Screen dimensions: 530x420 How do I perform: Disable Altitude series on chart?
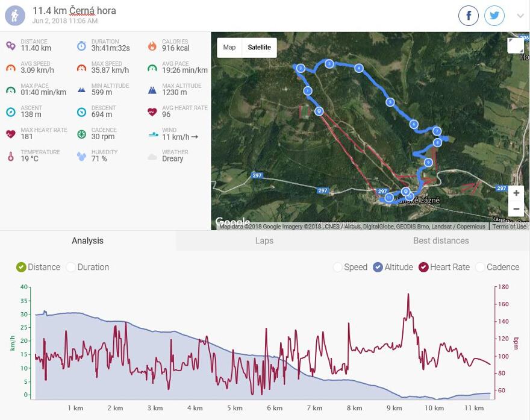click(378, 267)
